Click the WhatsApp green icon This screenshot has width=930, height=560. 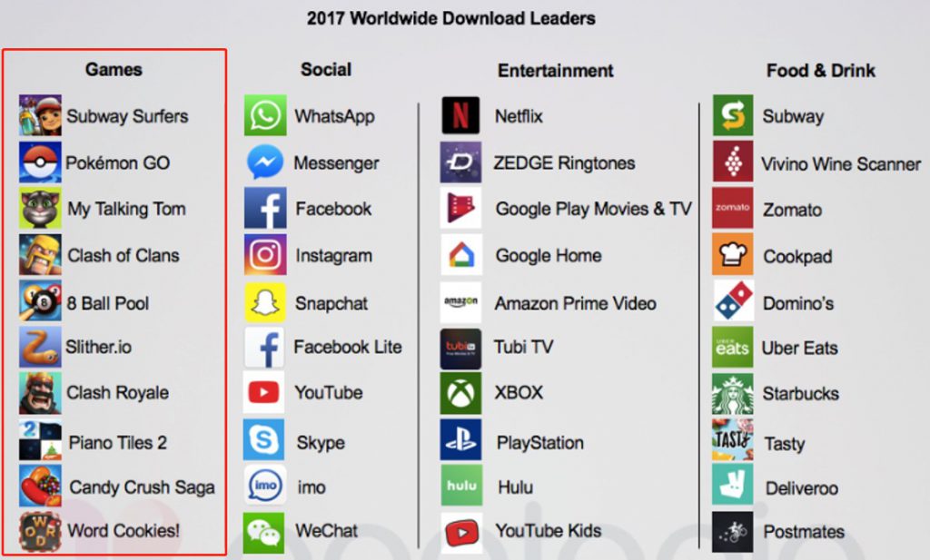click(x=265, y=115)
